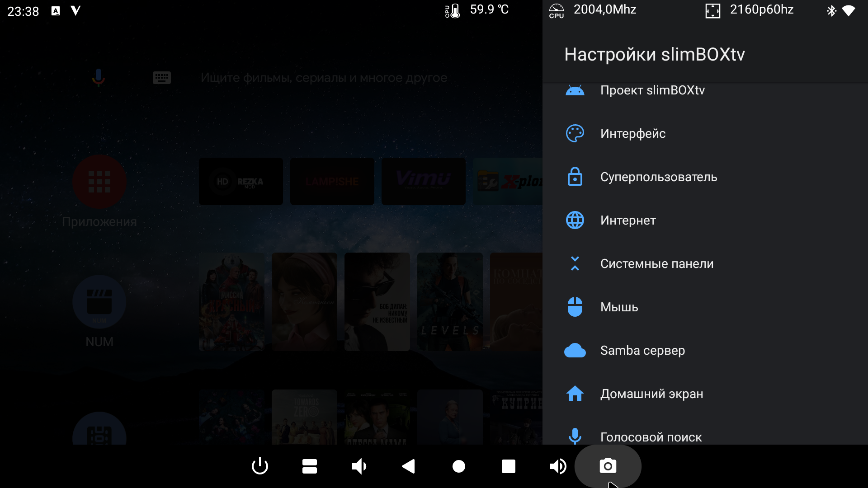Open recent apps with square button

pyautogui.click(x=508, y=466)
